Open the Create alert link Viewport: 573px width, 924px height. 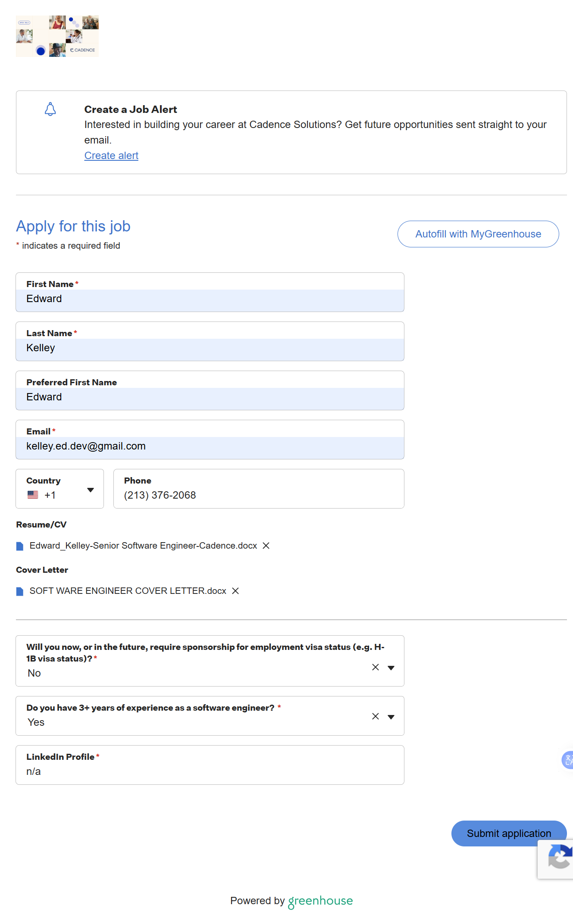[111, 156]
